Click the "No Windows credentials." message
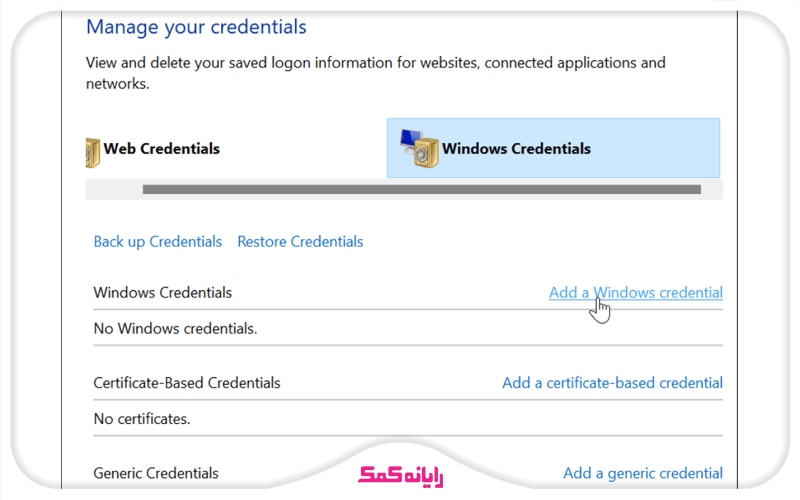Viewport: 800px width, 500px height. pos(175,328)
